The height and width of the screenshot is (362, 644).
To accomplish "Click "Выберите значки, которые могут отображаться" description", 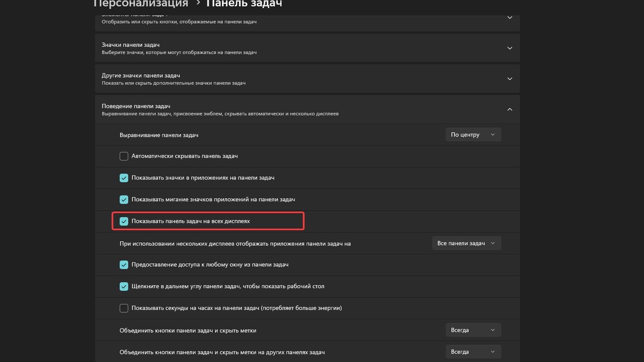I will point(179,52).
